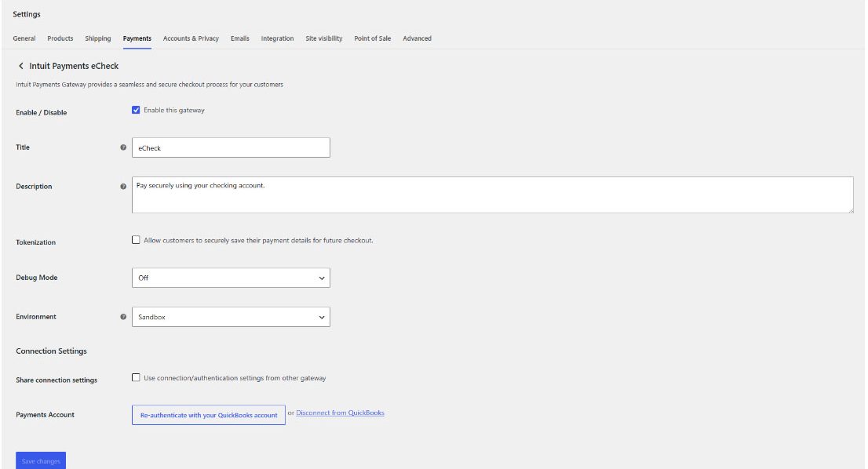The width and height of the screenshot is (868, 469).
Task: Show the help tooltip icon for Environment
Action: 123,317
